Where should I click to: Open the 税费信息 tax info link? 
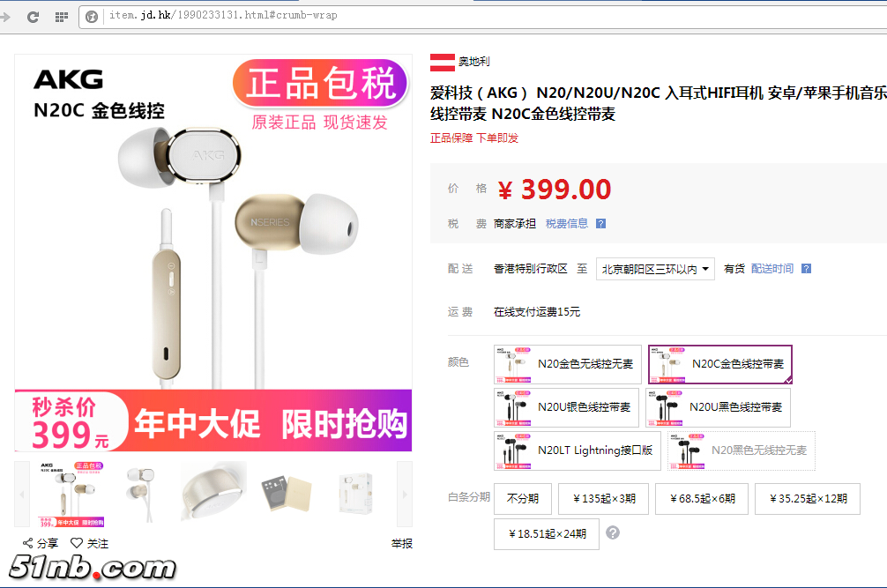pyautogui.click(x=566, y=223)
